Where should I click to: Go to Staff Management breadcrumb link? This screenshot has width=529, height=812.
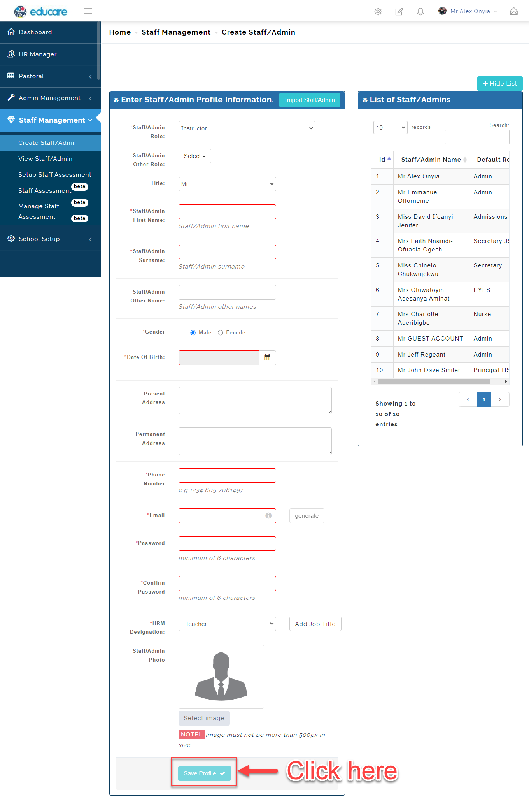176,32
